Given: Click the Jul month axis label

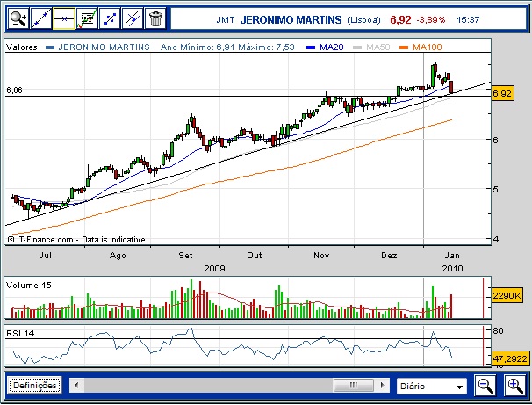Looking at the screenshot, I should pos(46,256).
